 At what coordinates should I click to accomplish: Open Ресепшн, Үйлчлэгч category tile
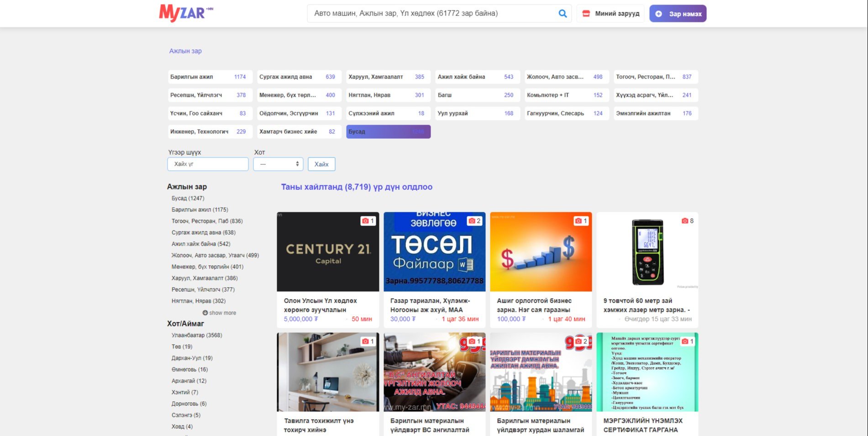(x=210, y=95)
